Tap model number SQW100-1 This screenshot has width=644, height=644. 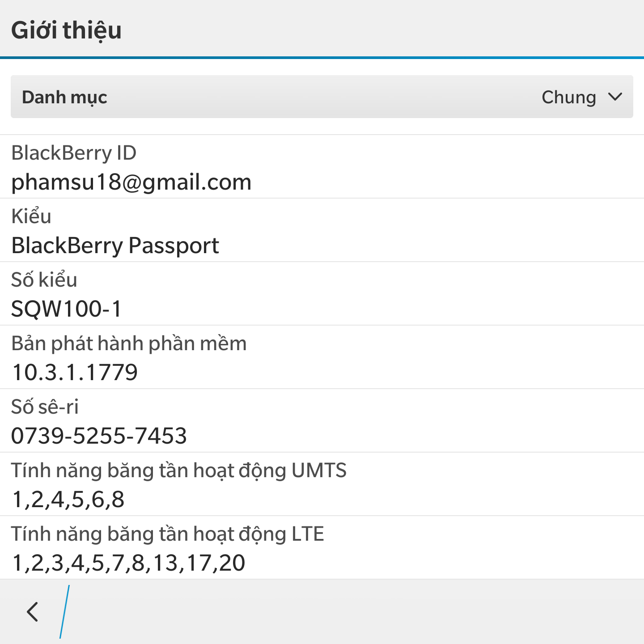click(66, 309)
